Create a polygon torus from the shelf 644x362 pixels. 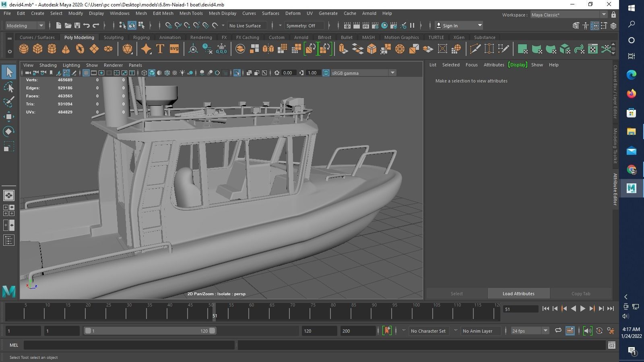click(x=80, y=49)
